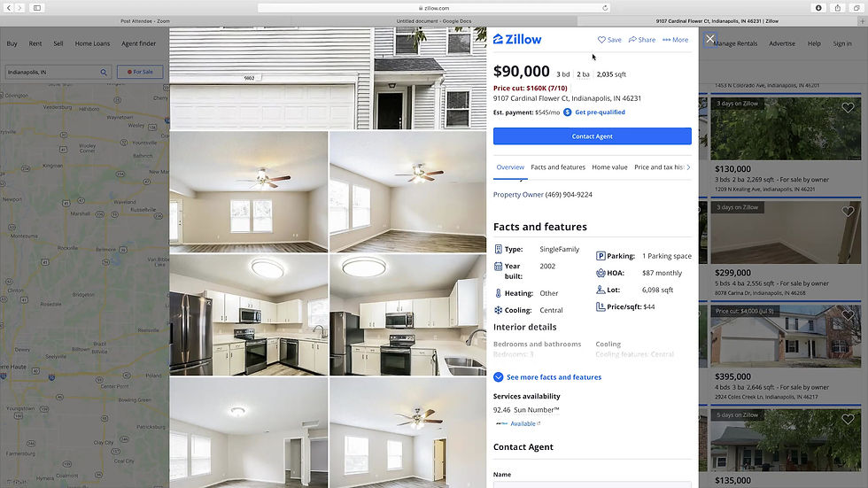Save this listing with the heart icon
This screenshot has width=868, height=488.
point(601,40)
